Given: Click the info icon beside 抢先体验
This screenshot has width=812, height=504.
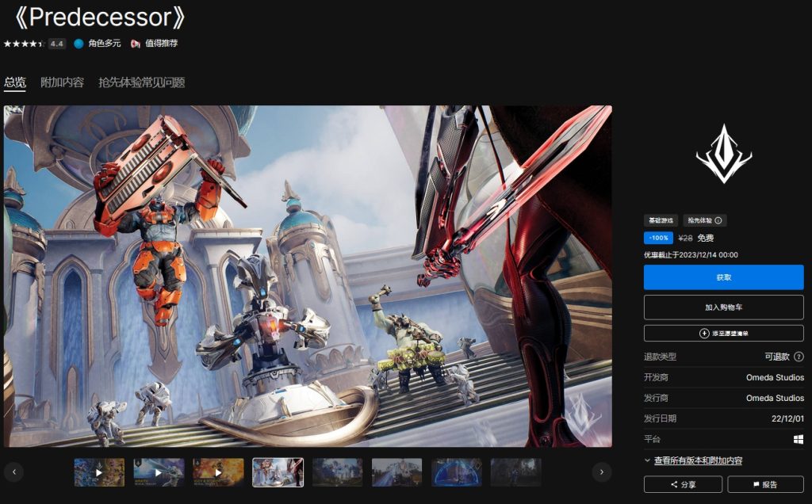Looking at the screenshot, I should tap(718, 221).
